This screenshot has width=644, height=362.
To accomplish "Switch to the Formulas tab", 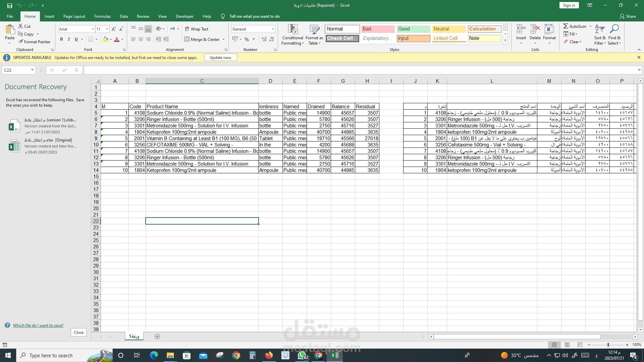I will click(102, 16).
